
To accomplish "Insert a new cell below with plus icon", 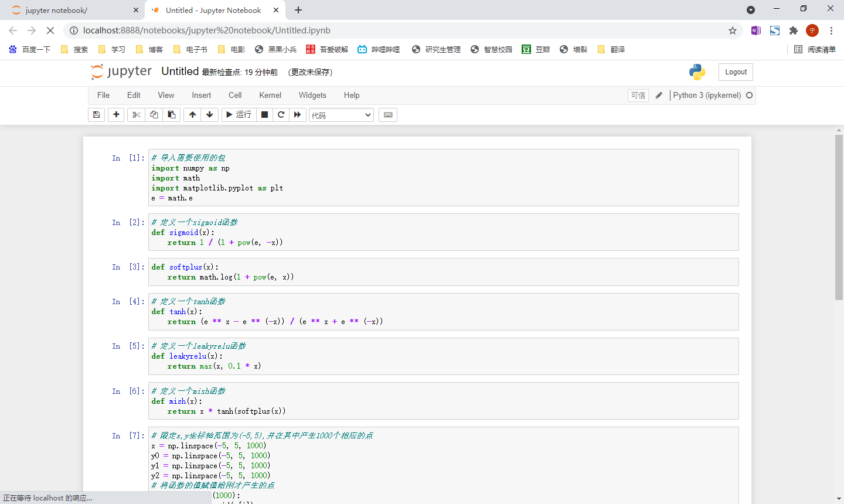I will click(x=116, y=115).
